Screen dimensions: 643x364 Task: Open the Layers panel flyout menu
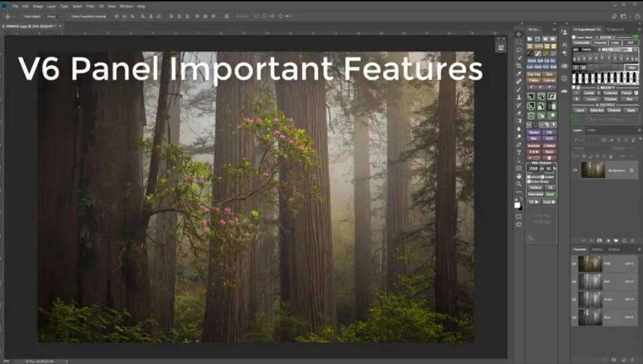pos(638,130)
